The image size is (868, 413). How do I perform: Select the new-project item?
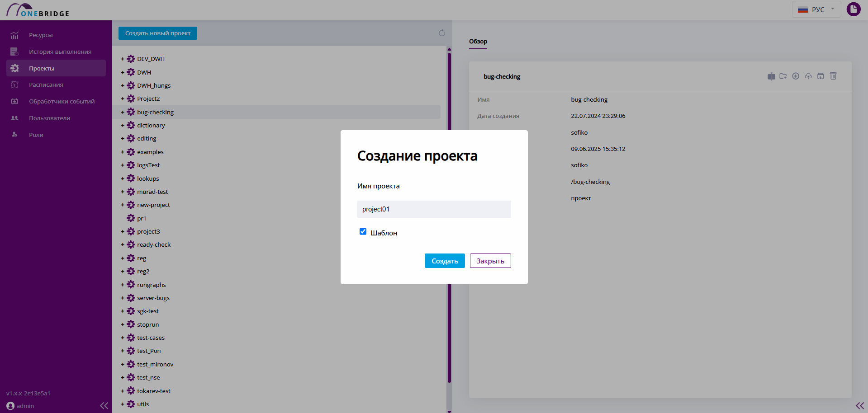[x=153, y=205]
